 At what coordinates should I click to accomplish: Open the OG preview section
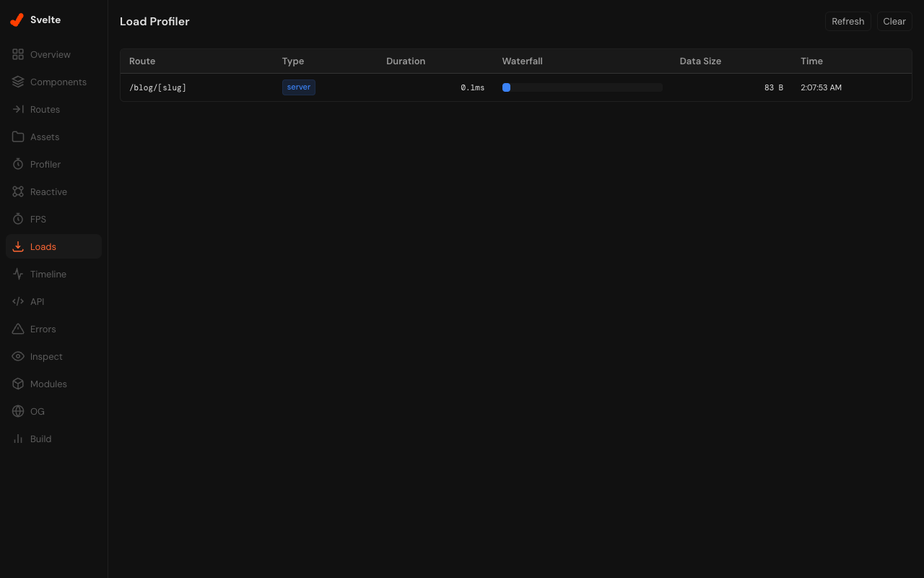click(x=53, y=411)
